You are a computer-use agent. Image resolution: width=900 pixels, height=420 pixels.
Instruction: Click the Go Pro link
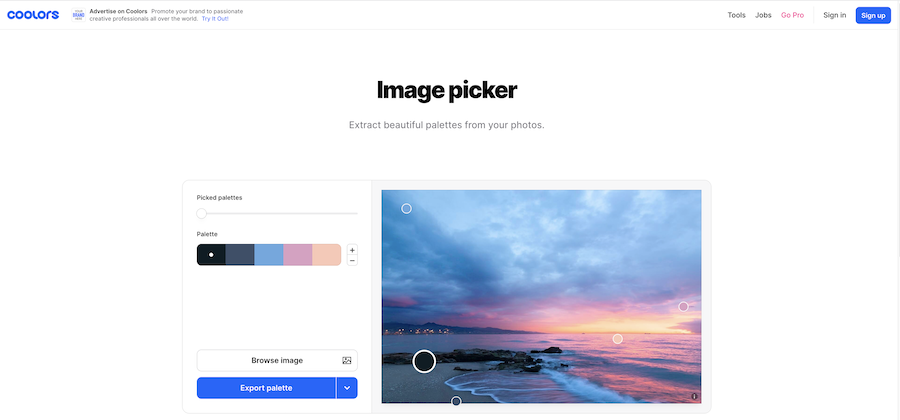792,15
